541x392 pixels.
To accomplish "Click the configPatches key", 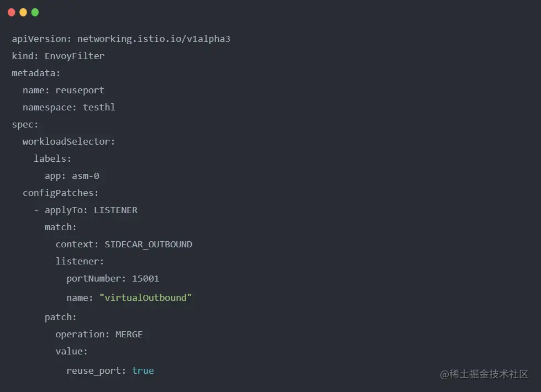I will (60, 193).
